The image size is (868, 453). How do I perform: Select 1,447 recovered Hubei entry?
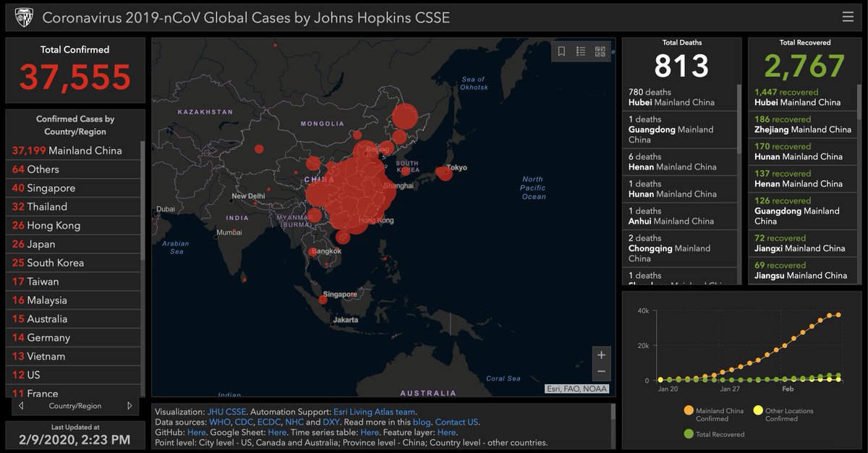tap(802, 98)
